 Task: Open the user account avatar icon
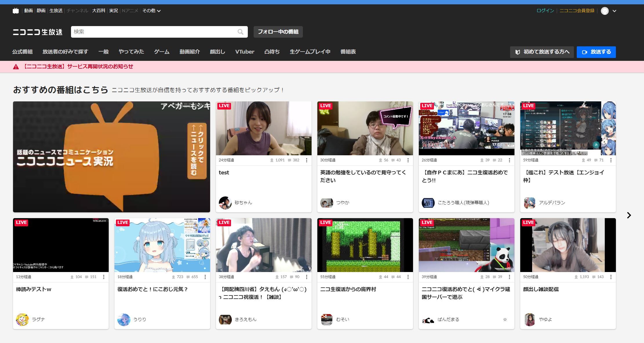click(x=605, y=11)
